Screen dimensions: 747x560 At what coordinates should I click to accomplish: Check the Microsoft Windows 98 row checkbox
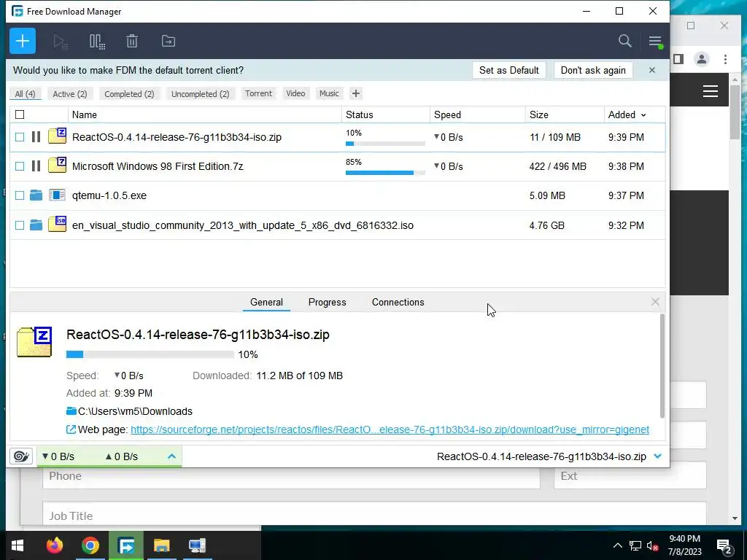coord(20,166)
